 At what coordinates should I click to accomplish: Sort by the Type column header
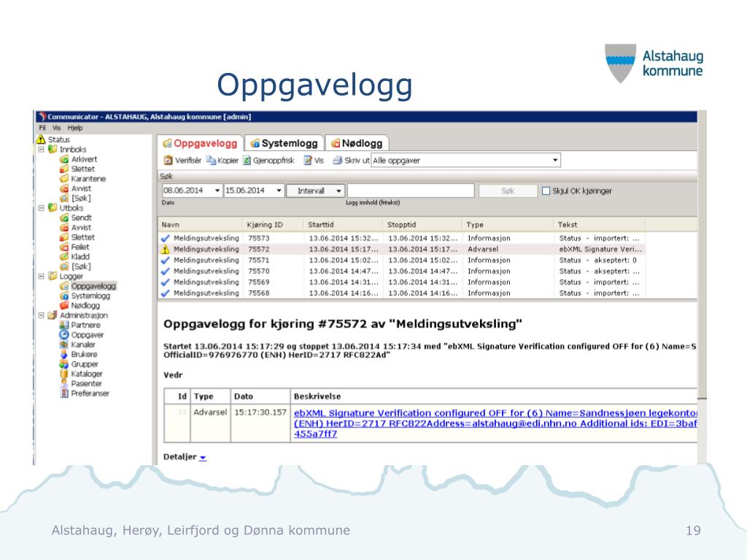click(x=508, y=225)
